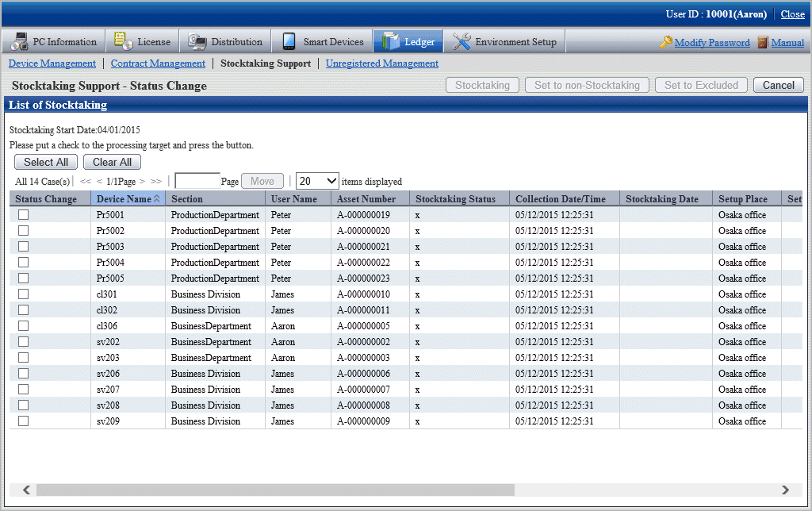The height and width of the screenshot is (511, 812).
Task: Click the Distribution icon
Action: pos(197,41)
